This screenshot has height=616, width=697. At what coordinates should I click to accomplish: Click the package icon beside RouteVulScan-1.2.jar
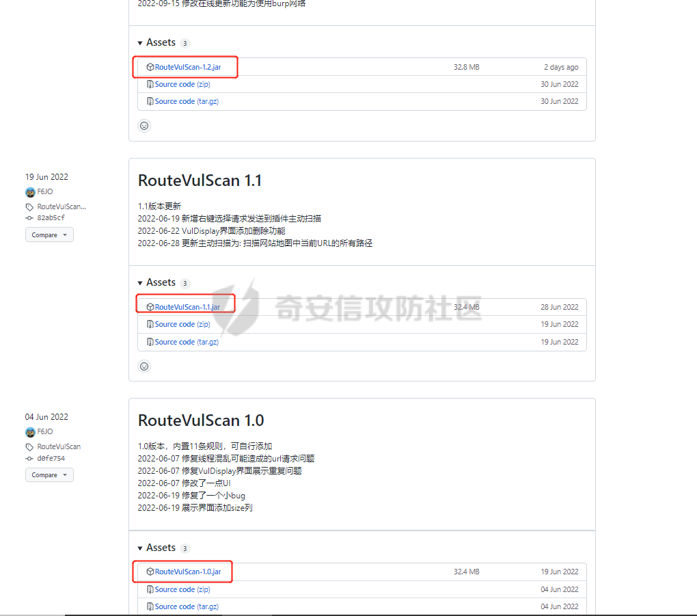click(x=150, y=67)
